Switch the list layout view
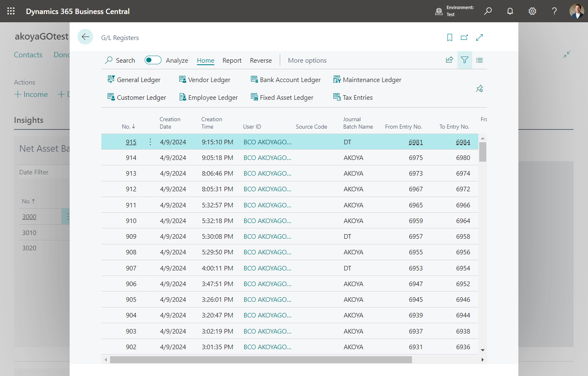This screenshot has height=376, width=588. [x=479, y=60]
